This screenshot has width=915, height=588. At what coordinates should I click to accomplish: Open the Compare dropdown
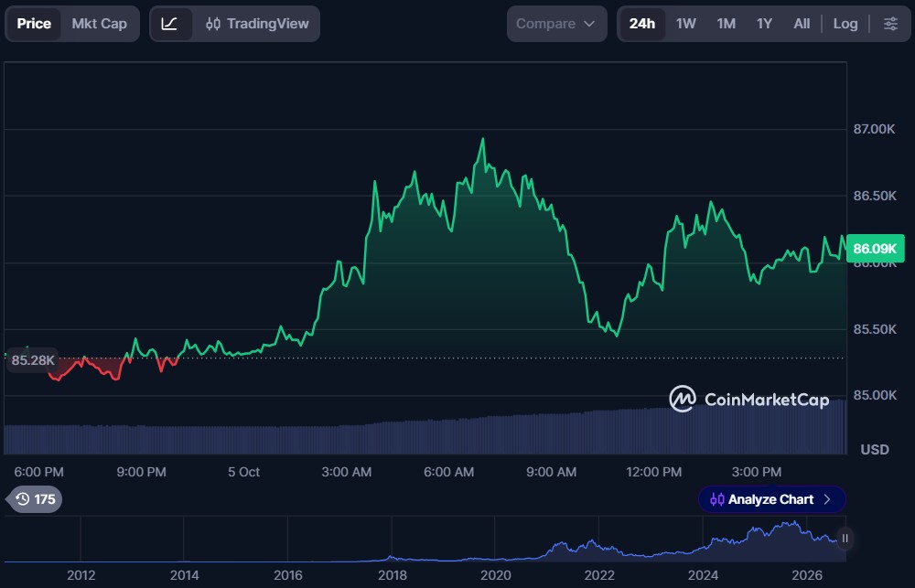click(556, 24)
